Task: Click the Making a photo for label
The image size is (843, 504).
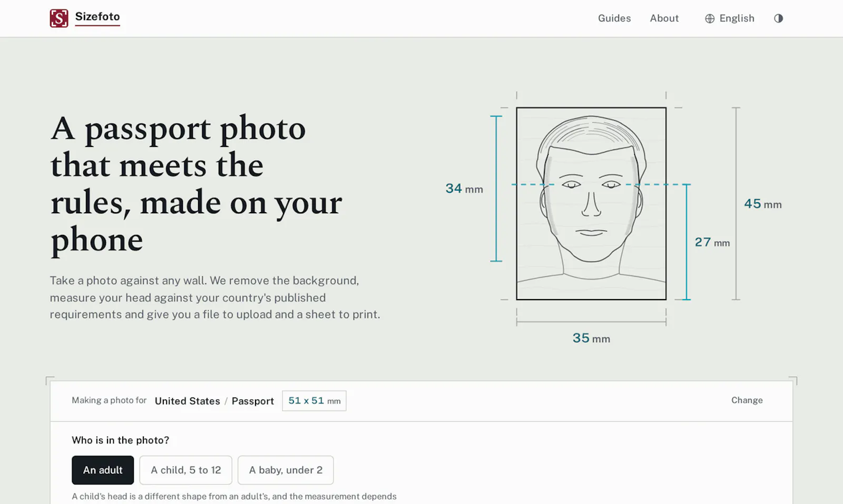Action: point(109,400)
